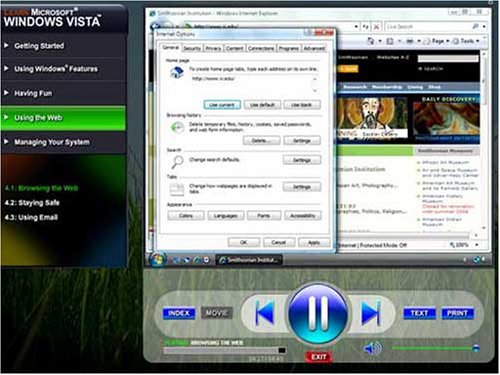
Task: Expand Using Windows Features chapter
Action: point(63,69)
